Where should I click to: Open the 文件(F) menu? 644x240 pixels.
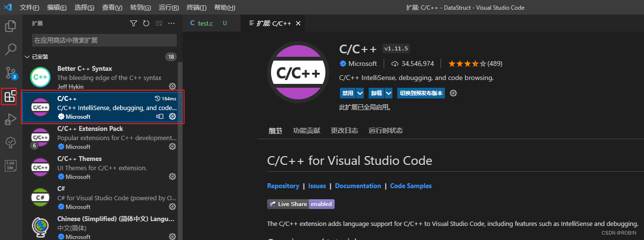30,8
